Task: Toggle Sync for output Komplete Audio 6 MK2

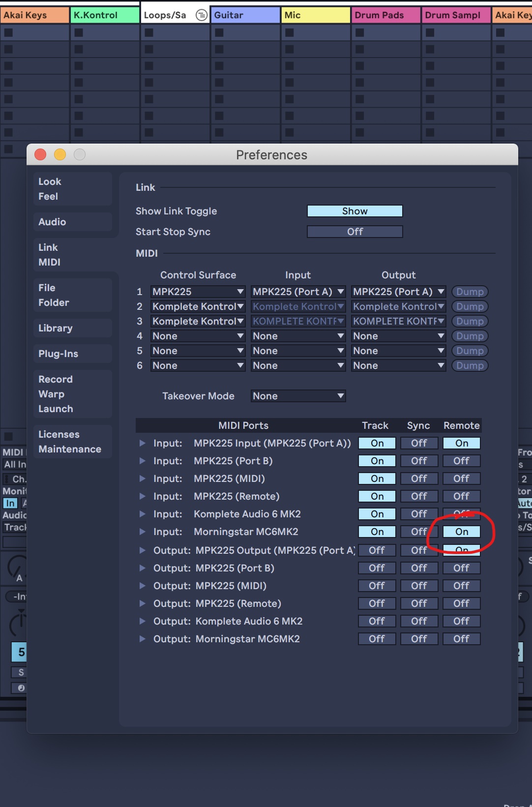Action: [x=419, y=621]
